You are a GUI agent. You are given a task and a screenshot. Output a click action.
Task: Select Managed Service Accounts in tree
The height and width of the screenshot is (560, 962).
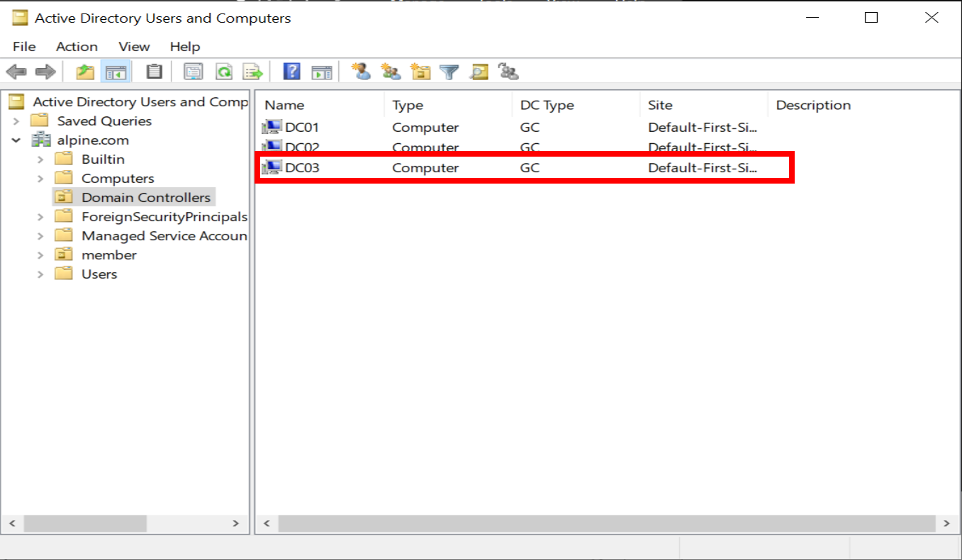[164, 235]
